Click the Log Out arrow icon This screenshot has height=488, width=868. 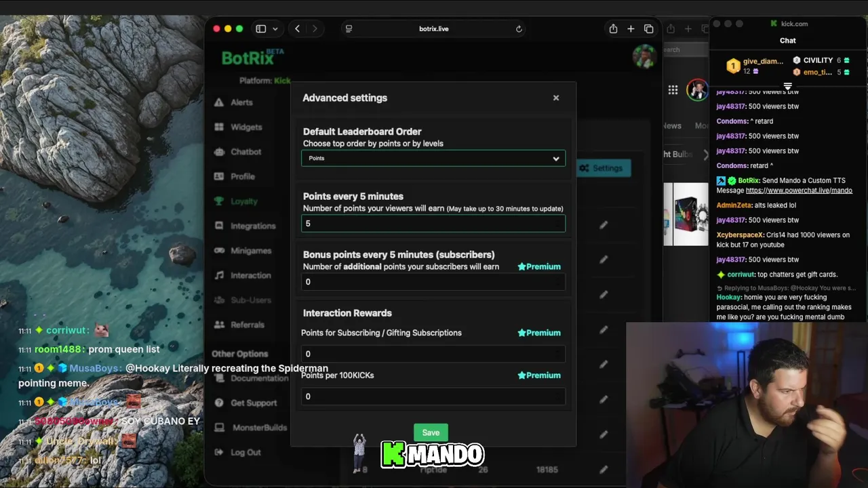(x=219, y=452)
